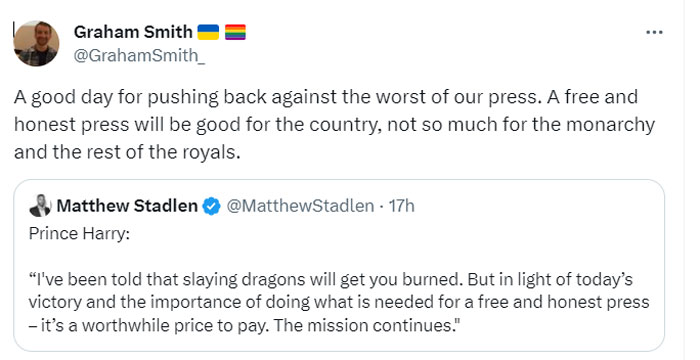Viewport: 700px width, 360px height.
Task: Open the @MatthewStadlen handle link
Action: click(300, 206)
